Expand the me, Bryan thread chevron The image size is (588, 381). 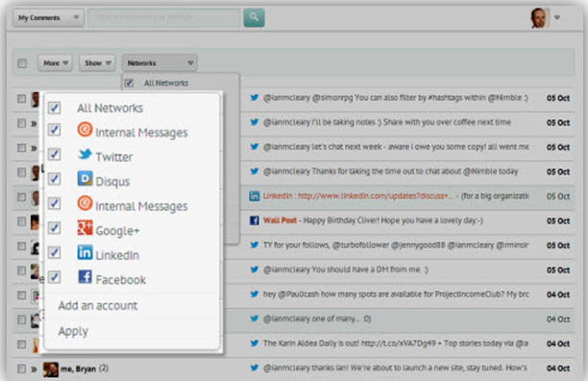(x=34, y=369)
